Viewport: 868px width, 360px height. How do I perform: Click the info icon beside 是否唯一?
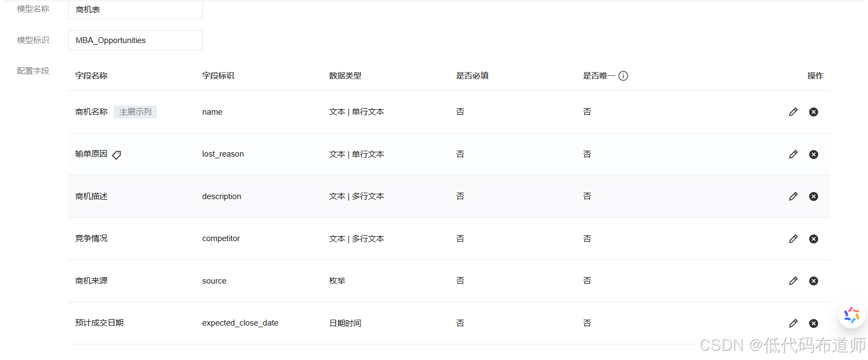[623, 76]
